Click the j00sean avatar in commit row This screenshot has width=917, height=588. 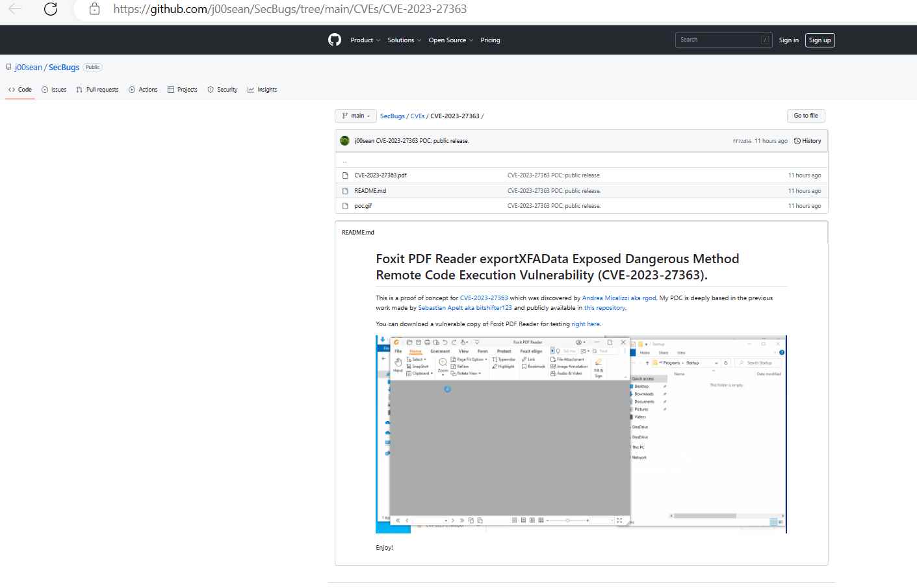(x=345, y=141)
